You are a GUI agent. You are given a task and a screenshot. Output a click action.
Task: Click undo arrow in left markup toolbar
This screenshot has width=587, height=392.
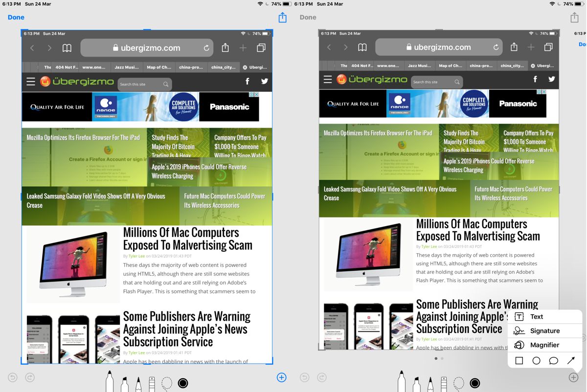pos(13,377)
